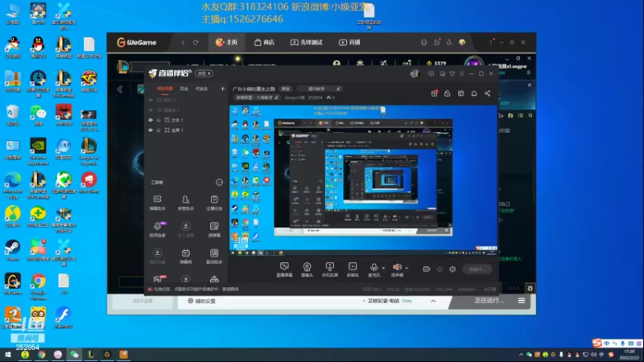Click the refresh icon in WeGame header
Screen dimensions: 644x362
tap(196, 43)
